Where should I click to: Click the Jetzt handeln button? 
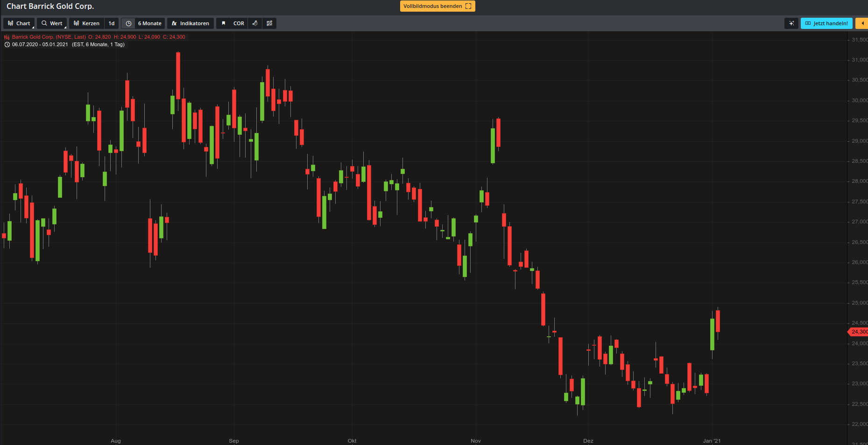826,23
